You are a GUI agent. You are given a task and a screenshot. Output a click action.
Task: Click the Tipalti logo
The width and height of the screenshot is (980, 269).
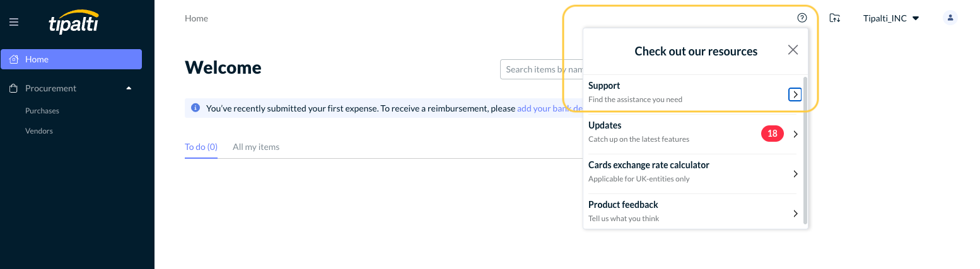tap(73, 22)
